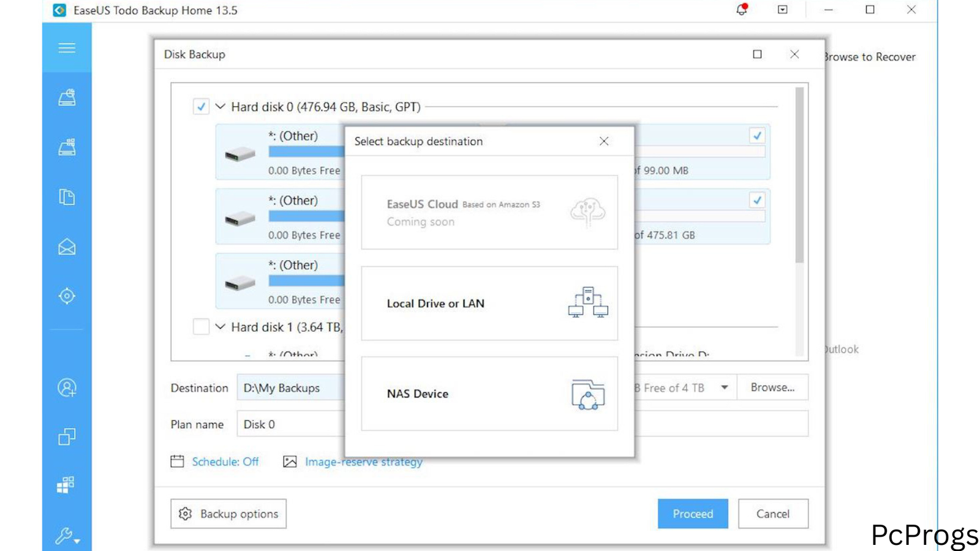
Task: Click the first partition's usage bar
Action: (x=306, y=152)
